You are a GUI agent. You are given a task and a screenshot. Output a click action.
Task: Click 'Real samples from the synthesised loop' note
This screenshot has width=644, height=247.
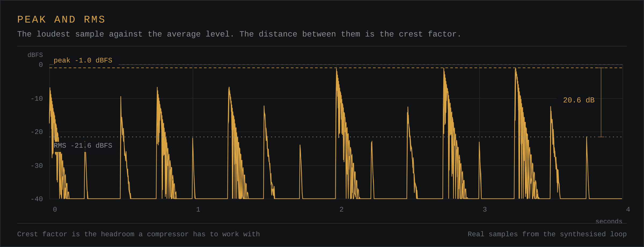tap(547, 234)
